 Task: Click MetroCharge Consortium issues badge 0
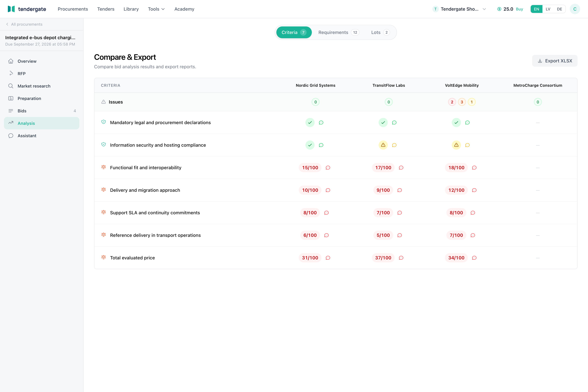click(538, 102)
